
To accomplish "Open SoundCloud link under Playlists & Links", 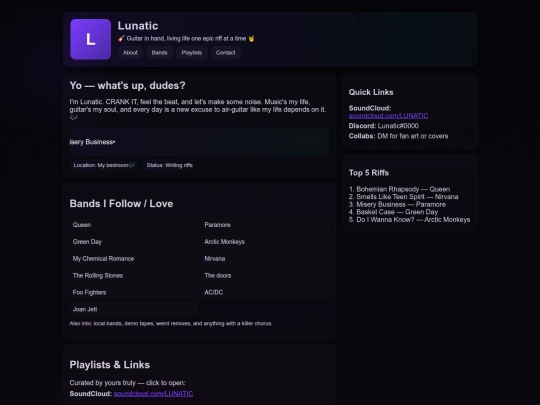I will tap(153, 394).
